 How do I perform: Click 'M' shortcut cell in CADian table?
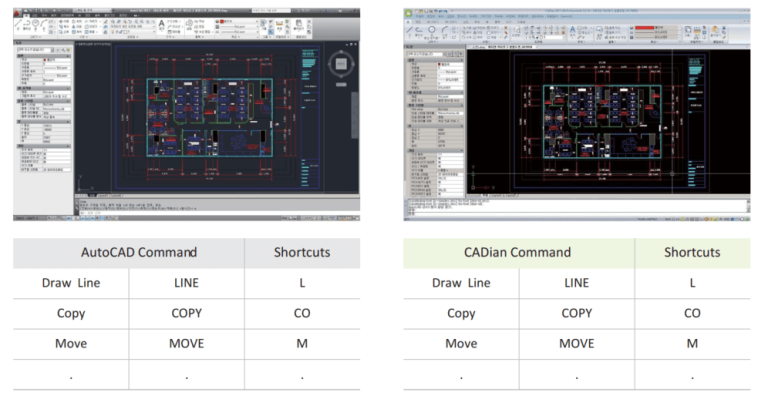[x=692, y=344]
